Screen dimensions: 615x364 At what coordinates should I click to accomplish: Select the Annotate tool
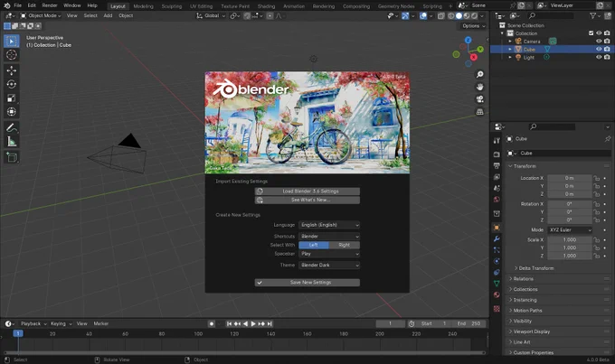click(x=12, y=127)
